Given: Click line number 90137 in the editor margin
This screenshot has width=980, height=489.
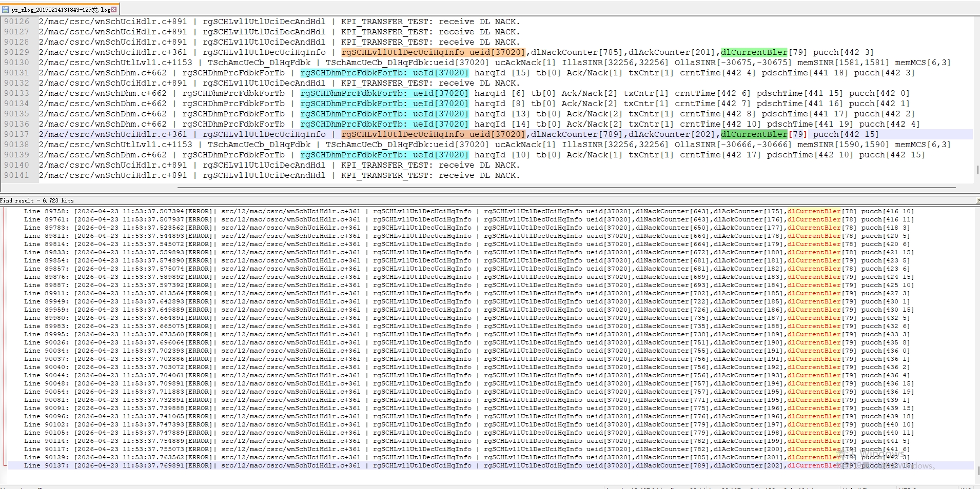Looking at the screenshot, I should pyautogui.click(x=17, y=134).
